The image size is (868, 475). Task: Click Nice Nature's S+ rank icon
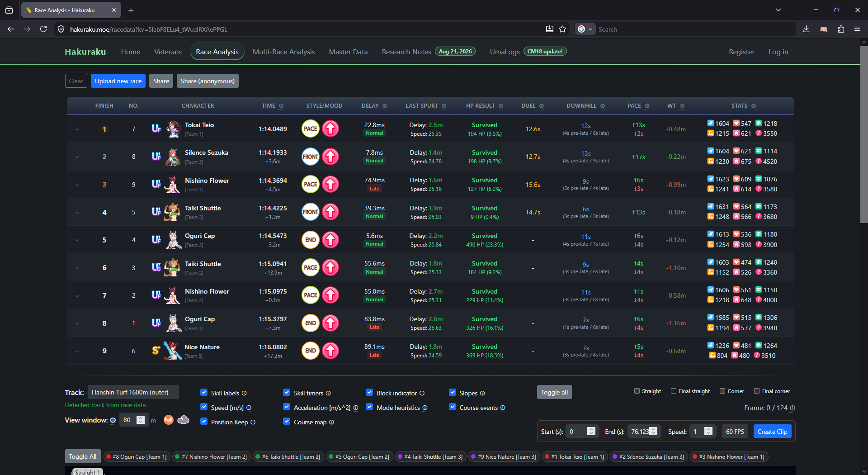(156, 350)
